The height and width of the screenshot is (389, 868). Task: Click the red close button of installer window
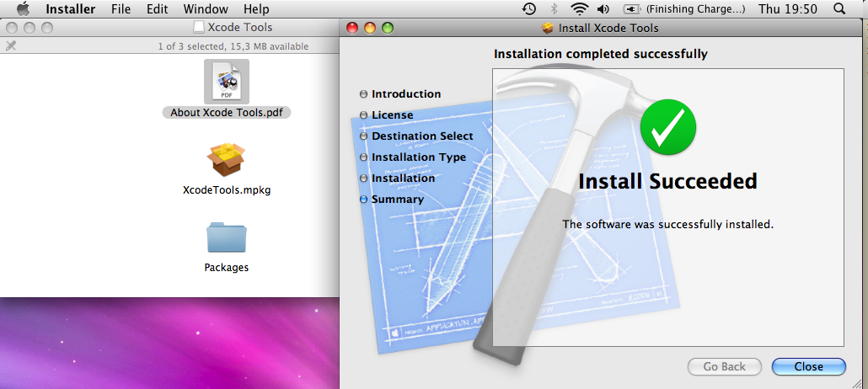(x=352, y=27)
